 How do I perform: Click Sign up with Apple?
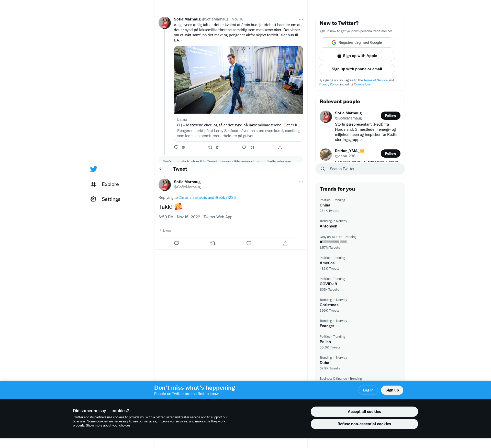tap(357, 56)
